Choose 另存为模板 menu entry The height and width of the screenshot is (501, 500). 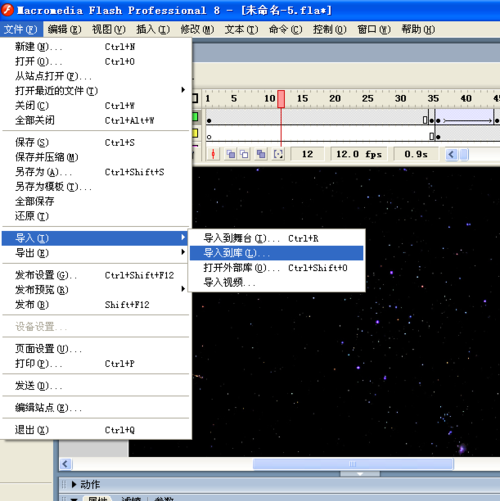coord(96,187)
